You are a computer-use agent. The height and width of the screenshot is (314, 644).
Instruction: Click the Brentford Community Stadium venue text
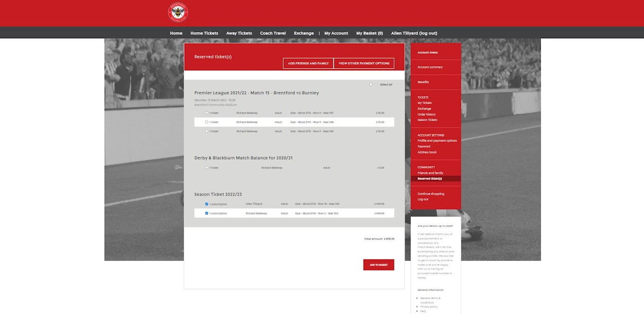(215, 105)
